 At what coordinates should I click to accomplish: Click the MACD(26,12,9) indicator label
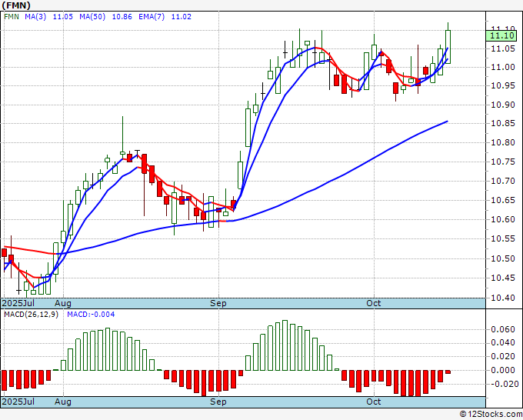(31, 315)
